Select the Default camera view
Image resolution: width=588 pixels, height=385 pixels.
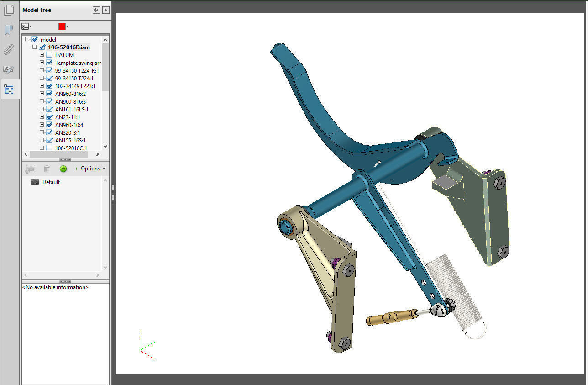[45, 182]
